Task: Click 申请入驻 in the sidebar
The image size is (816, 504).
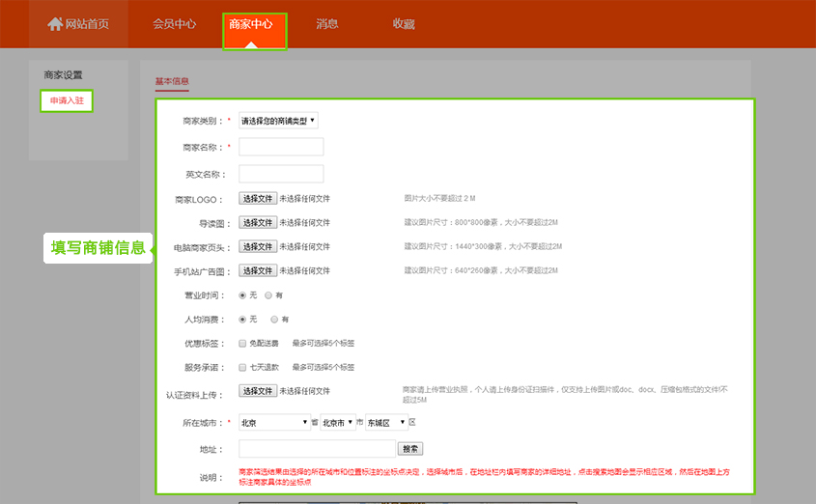Action: pos(66,101)
